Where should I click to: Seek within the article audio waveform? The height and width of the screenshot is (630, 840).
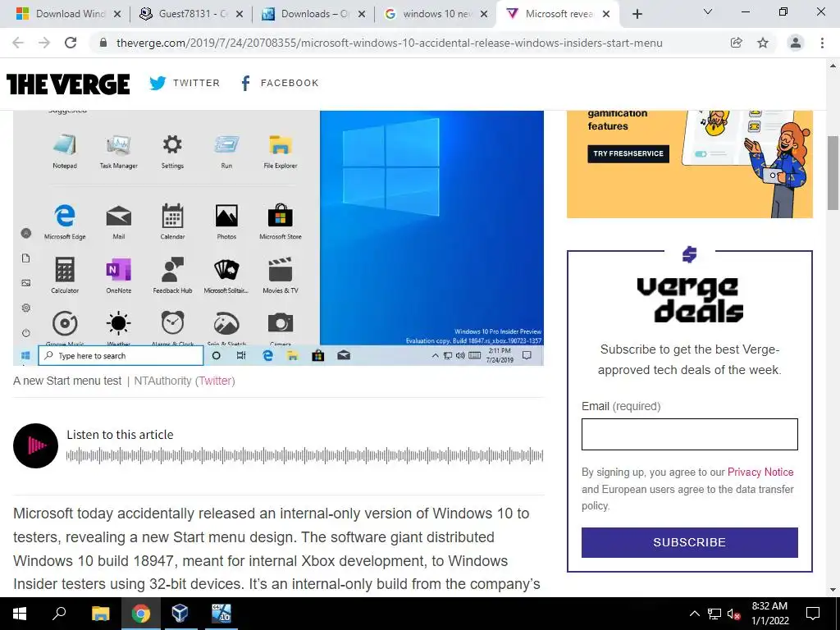[x=304, y=456]
